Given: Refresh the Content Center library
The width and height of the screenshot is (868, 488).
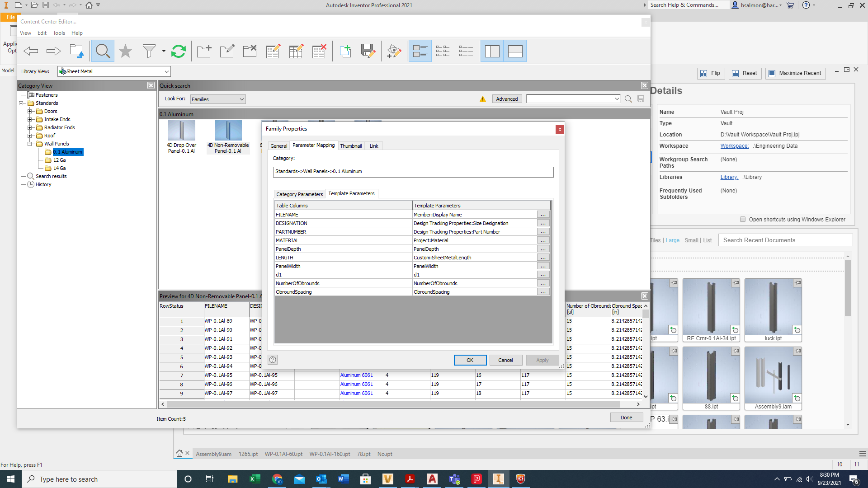Looking at the screenshot, I should (178, 51).
